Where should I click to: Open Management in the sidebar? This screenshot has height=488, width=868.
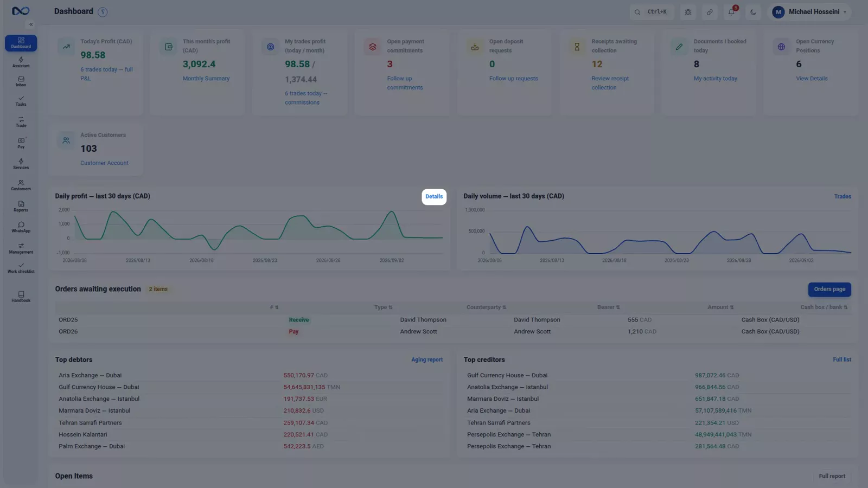[21, 248]
